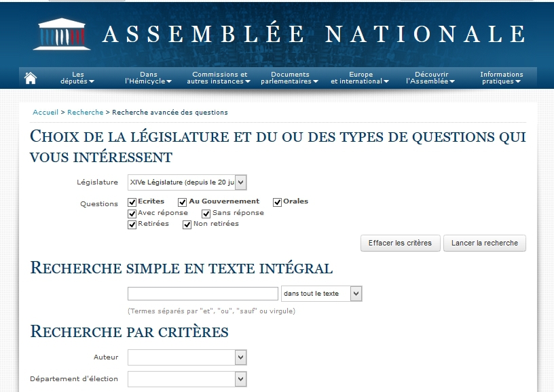Image resolution: width=554 pixels, height=392 pixels.
Task: Open the Législature dropdown
Action: (x=187, y=182)
